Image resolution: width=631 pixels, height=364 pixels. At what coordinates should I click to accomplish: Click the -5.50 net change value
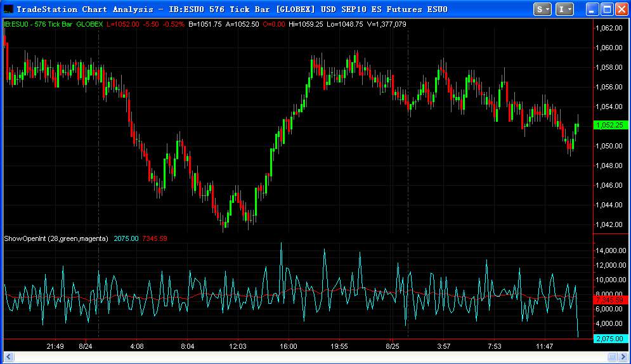coord(151,24)
